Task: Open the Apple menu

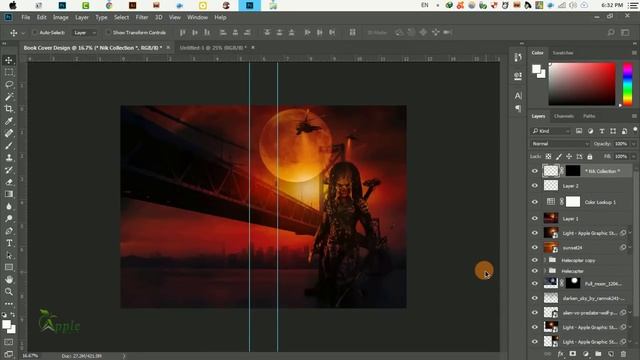Action: [13, 5]
